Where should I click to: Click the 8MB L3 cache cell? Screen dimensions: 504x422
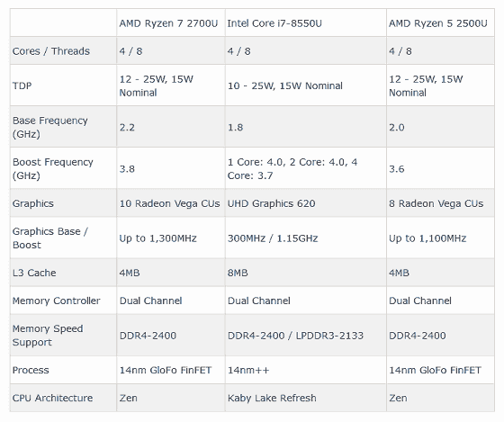(x=305, y=273)
